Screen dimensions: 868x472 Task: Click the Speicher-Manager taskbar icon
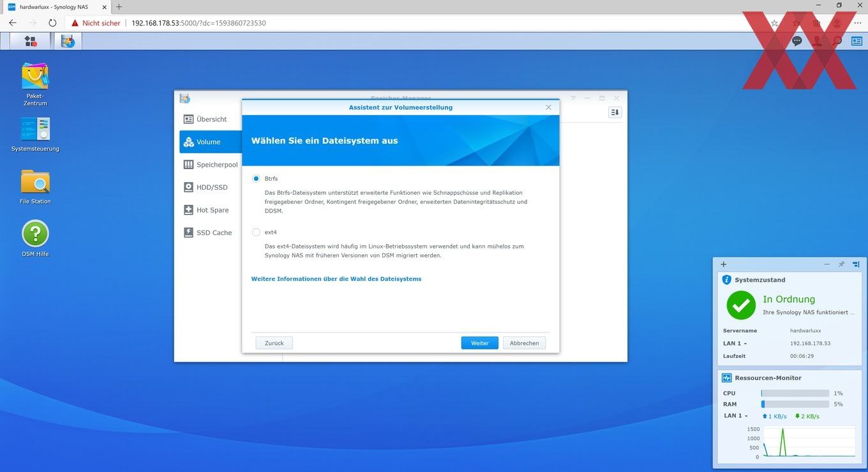pyautogui.click(x=68, y=42)
